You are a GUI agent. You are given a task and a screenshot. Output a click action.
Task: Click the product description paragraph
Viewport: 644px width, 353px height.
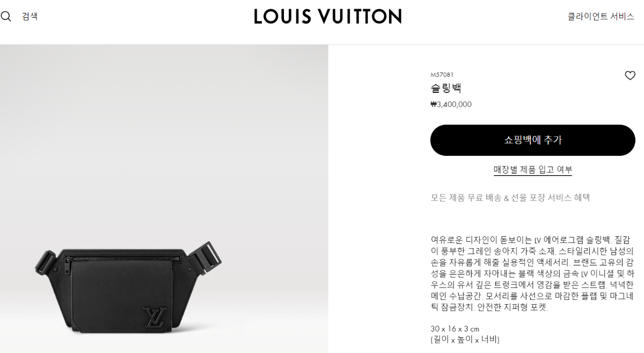pos(533,273)
